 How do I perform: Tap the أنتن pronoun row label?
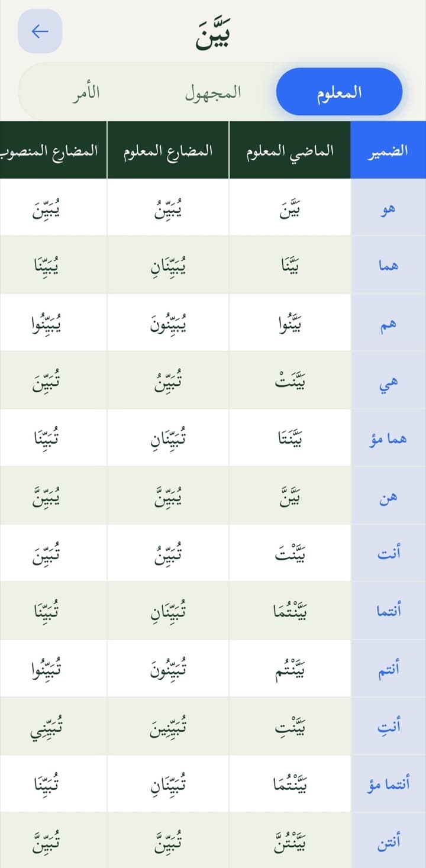tap(388, 843)
